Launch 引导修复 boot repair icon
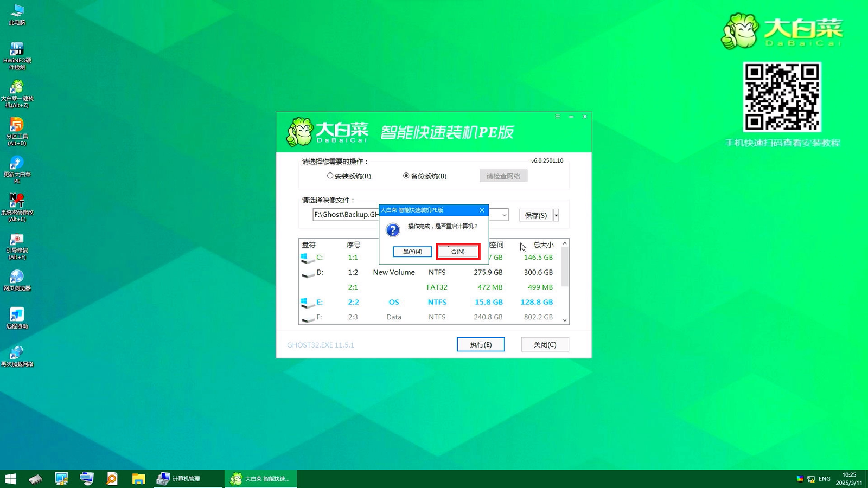The image size is (868, 488). [x=17, y=246]
